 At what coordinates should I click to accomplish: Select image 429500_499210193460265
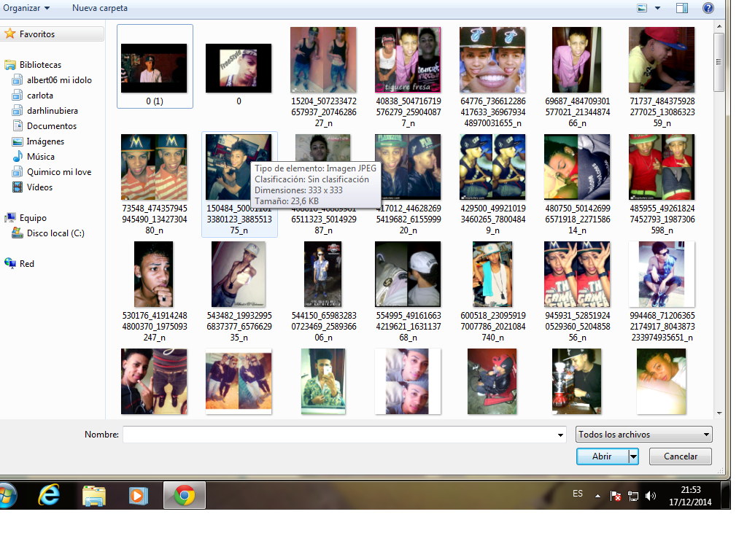click(492, 167)
